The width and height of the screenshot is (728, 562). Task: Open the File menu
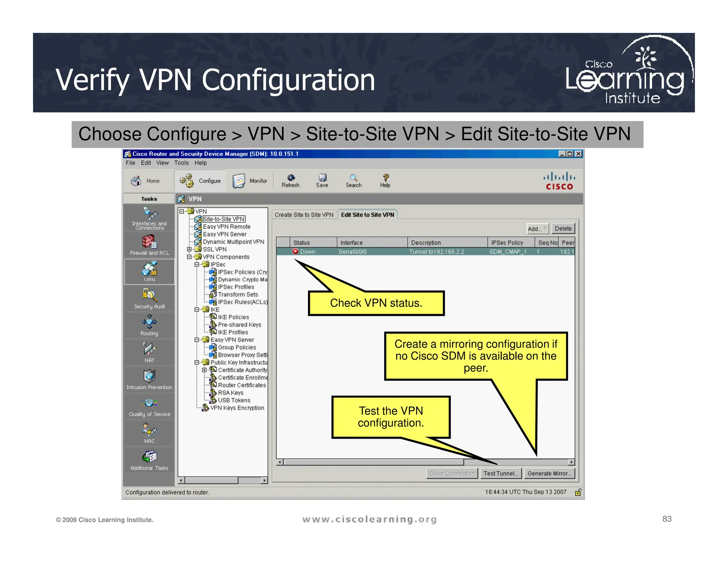(x=130, y=163)
